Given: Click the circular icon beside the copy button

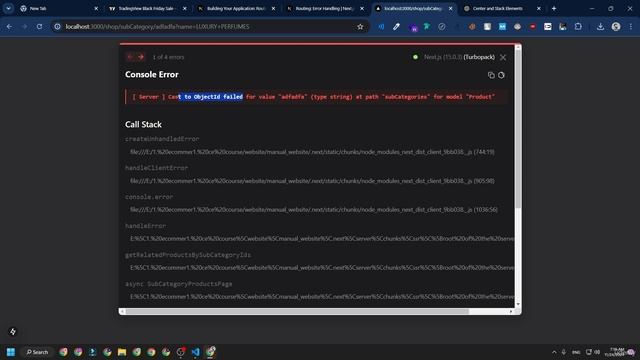Looking at the screenshot, I should (x=501, y=75).
